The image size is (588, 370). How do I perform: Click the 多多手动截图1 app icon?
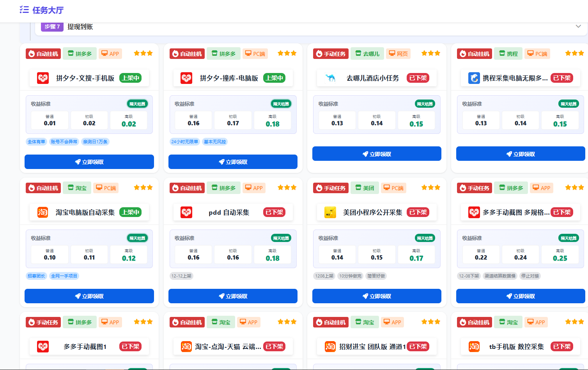43,347
